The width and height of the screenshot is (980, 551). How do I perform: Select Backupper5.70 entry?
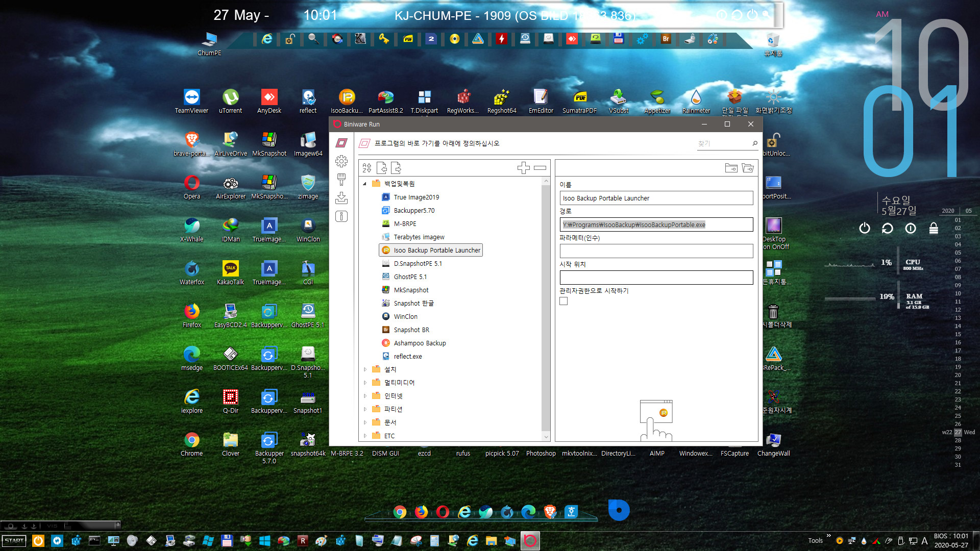pyautogui.click(x=408, y=211)
